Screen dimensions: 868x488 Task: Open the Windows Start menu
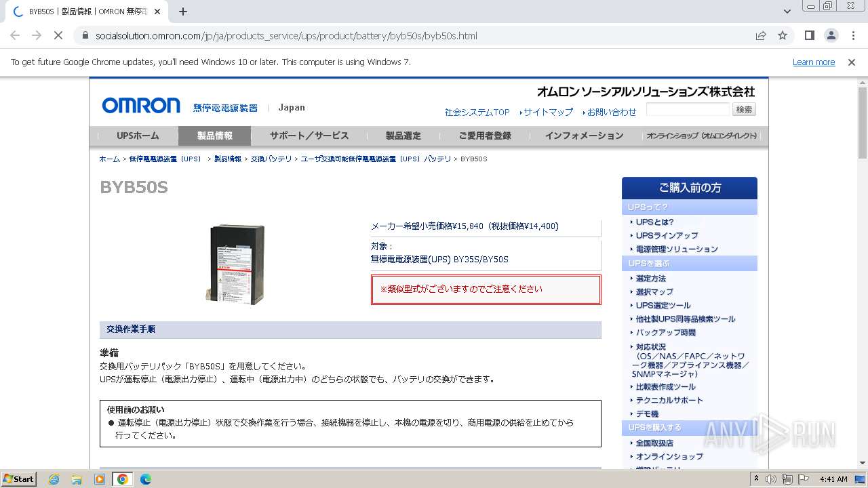[19, 479]
